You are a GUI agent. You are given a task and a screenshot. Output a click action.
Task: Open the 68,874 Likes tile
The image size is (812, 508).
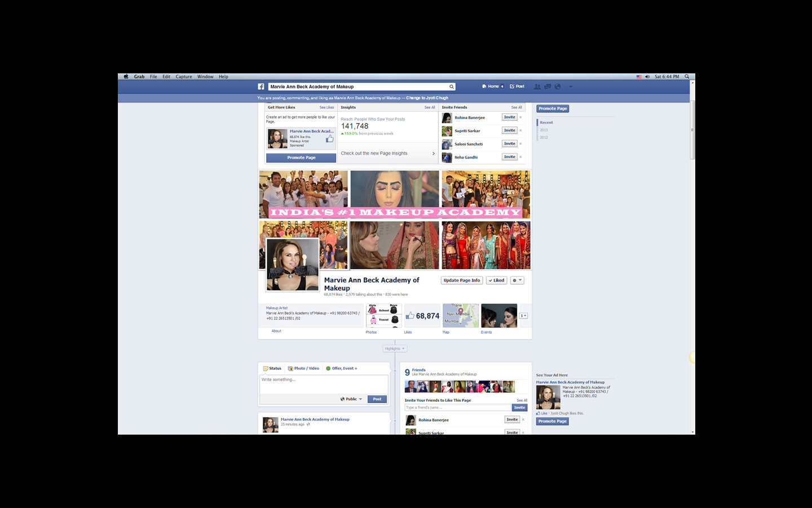[422, 316]
